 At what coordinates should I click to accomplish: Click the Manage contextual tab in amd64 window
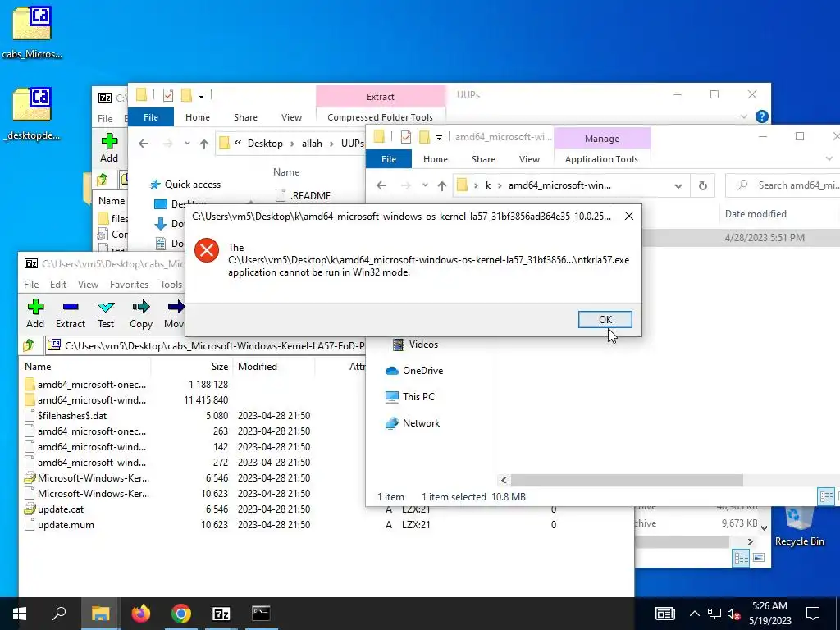(x=602, y=138)
